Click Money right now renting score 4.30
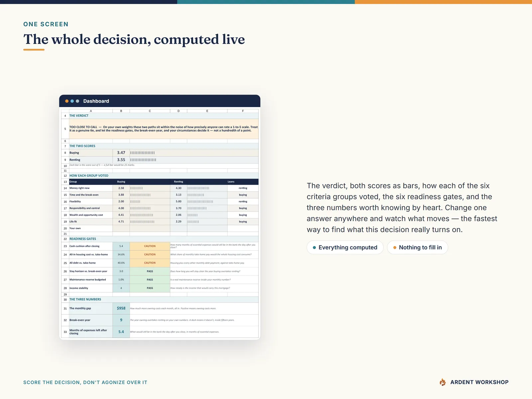 (179, 188)
